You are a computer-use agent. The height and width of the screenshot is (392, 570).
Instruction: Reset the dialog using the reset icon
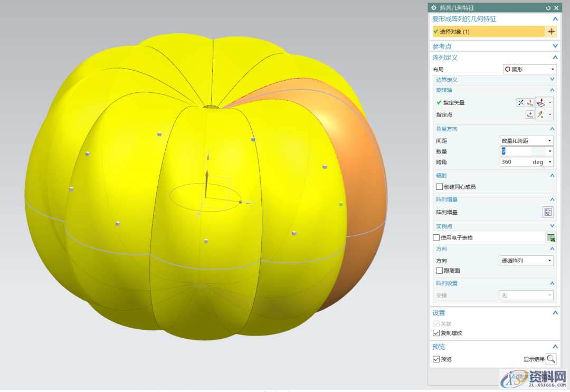coord(548,8)
